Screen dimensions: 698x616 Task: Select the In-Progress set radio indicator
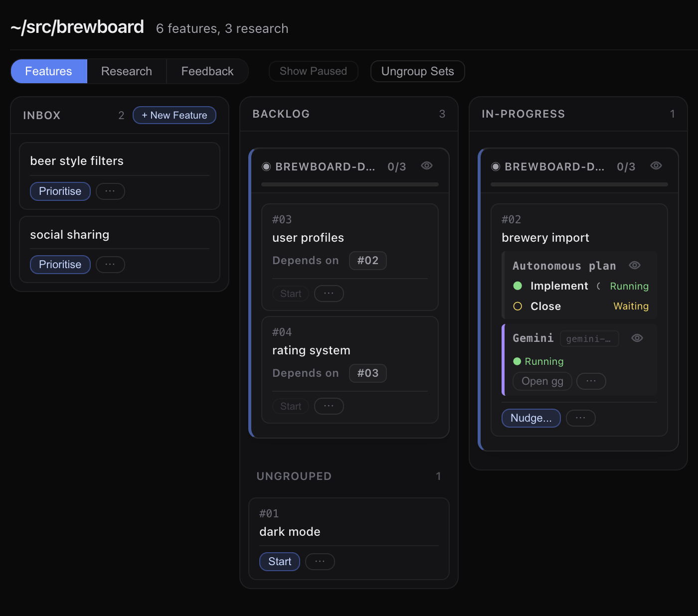(496, 166)
